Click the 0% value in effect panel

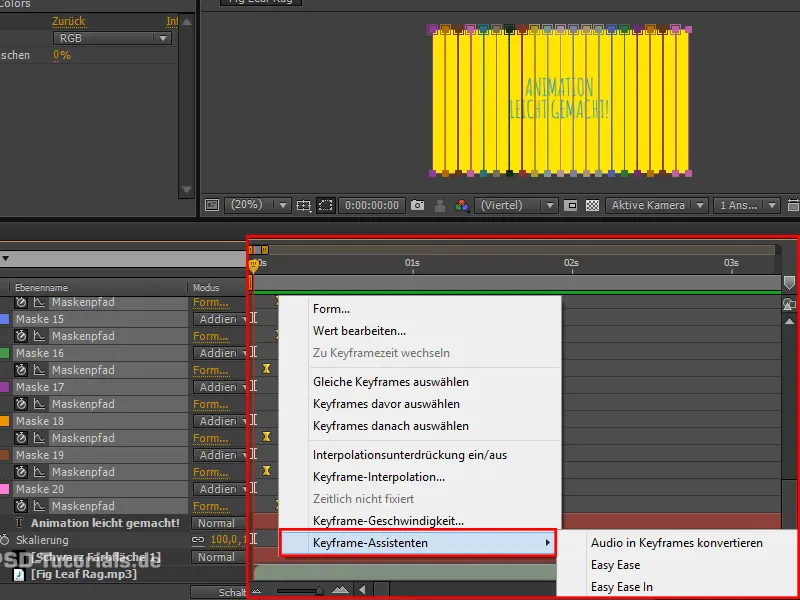(61, 55)
